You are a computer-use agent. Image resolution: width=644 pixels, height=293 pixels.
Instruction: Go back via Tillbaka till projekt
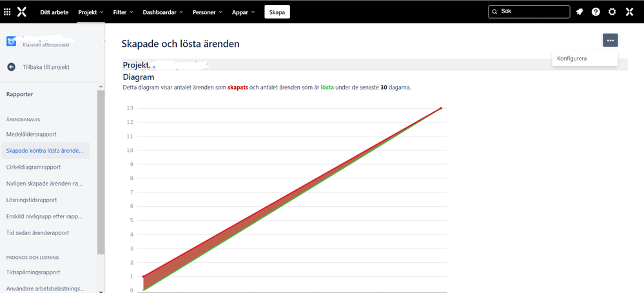(x=46, y=67)
